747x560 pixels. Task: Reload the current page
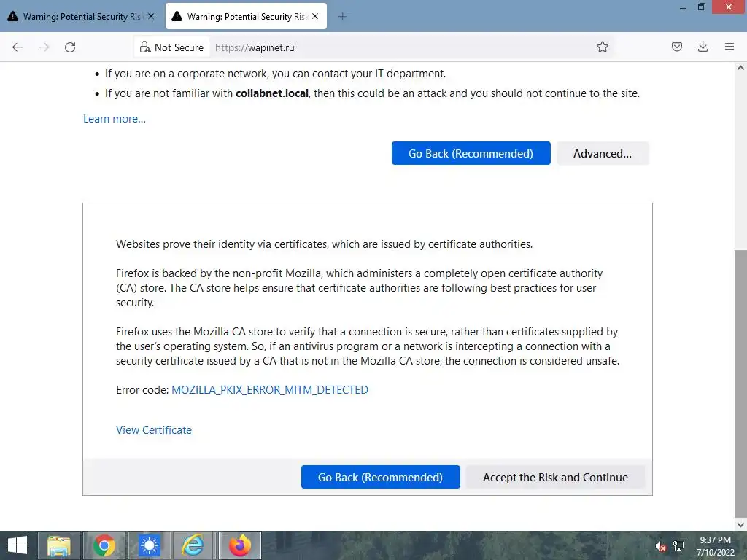70,47
